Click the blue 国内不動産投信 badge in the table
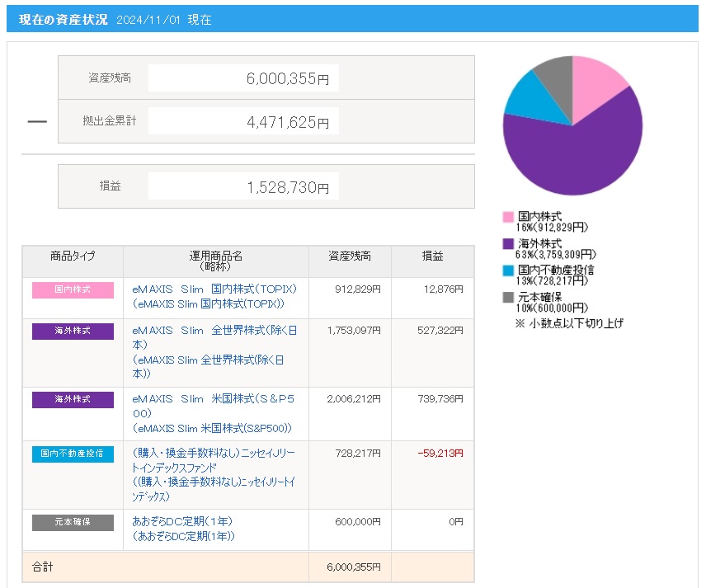The height and width of the screenshot is (588, 706). 73,454
